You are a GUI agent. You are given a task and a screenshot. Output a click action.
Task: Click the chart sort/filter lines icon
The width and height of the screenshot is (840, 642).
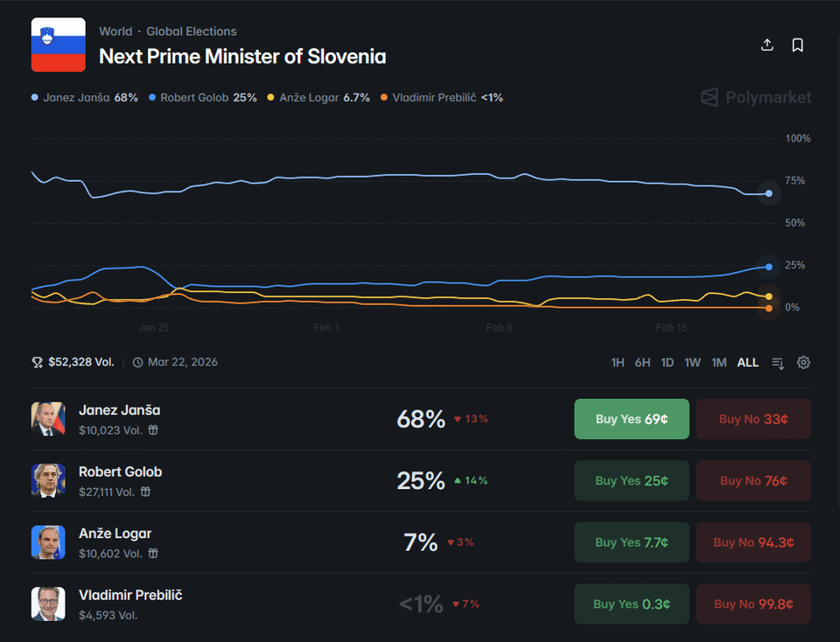(778, 363)
